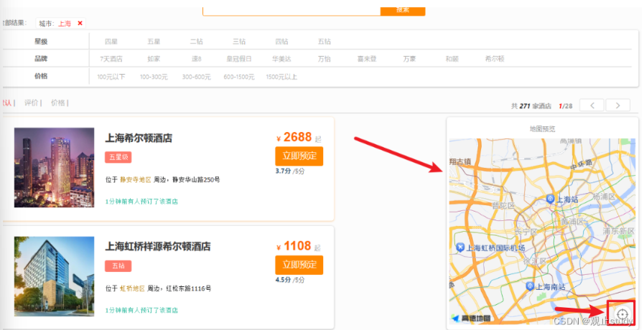Sort results by 评价
Image resolution: width=644 pixels, height=330 pixels.
point(31,103)
